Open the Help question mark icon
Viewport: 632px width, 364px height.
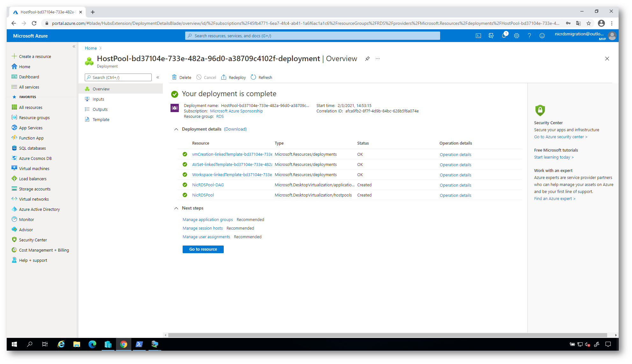click(529, 36)
